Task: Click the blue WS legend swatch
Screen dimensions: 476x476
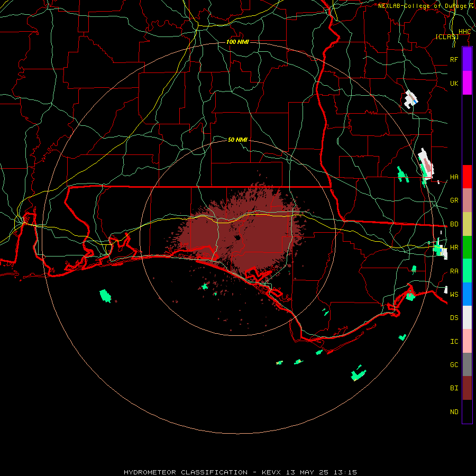Action: pyautogui.click(x=467, y=294)
